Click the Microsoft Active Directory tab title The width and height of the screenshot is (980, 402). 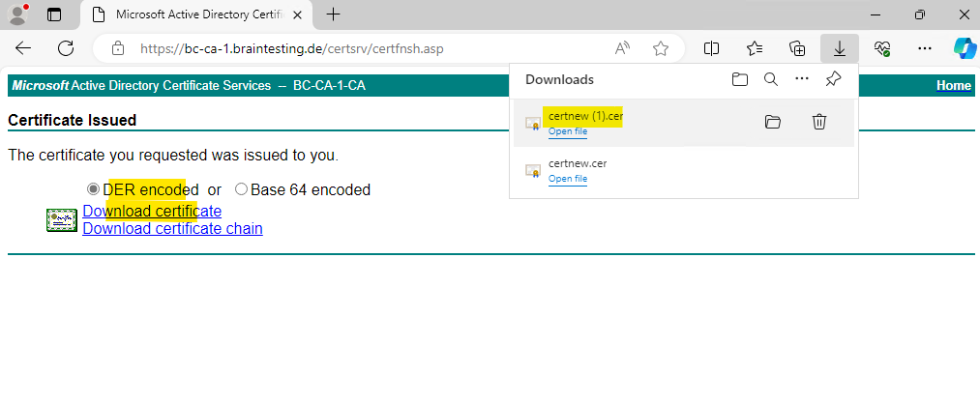(x=200, y=14)
